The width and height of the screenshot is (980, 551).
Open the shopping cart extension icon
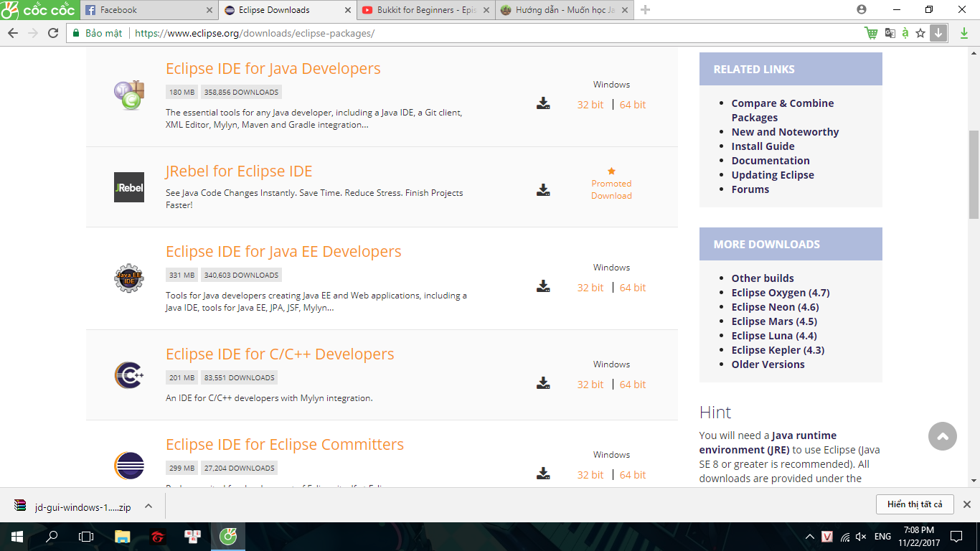point(871,33)
